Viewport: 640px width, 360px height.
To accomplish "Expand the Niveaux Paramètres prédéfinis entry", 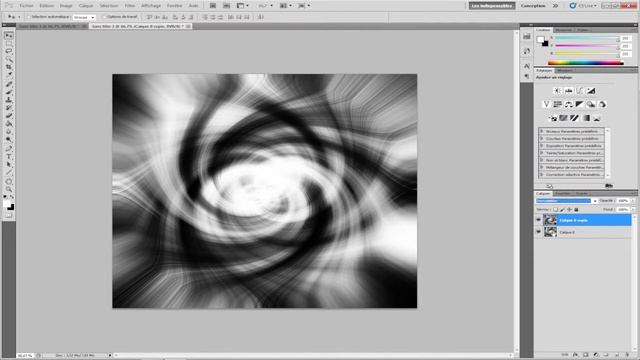I will (x=542, y=131).
